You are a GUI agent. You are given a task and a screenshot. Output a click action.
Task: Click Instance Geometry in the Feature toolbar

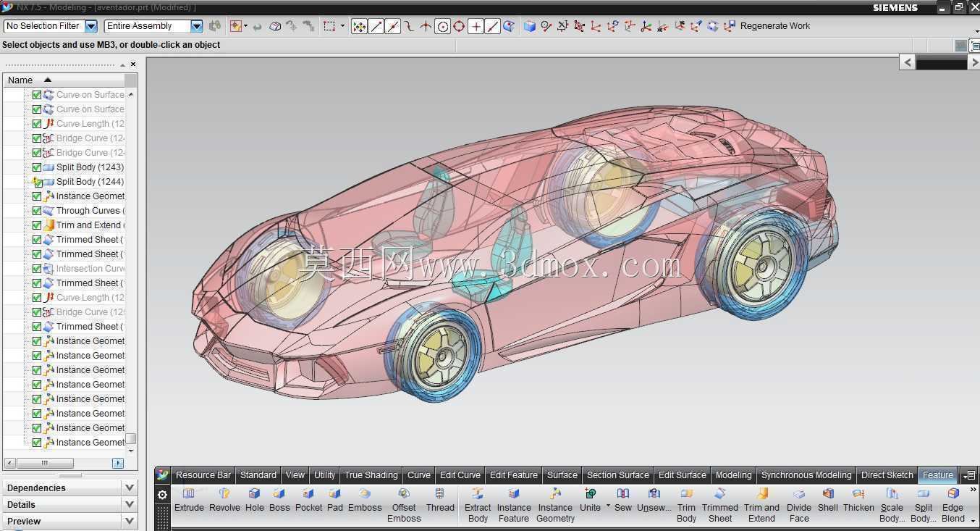556,505
